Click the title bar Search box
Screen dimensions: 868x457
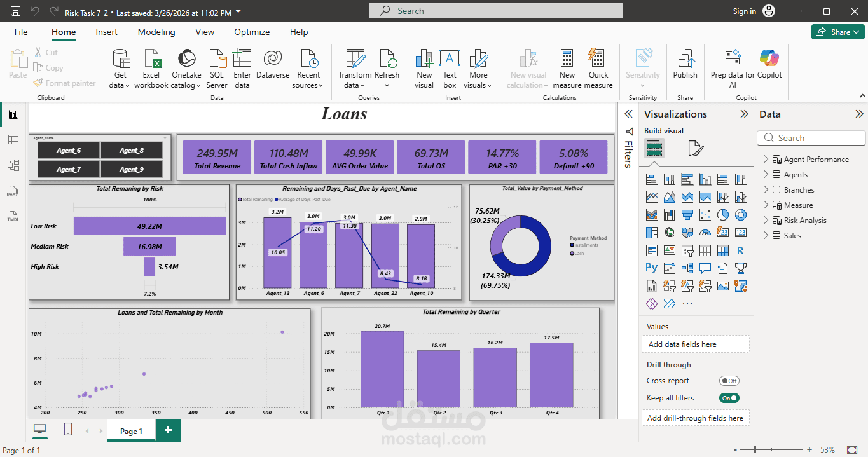pyautogui.click(x=496, y=11)
